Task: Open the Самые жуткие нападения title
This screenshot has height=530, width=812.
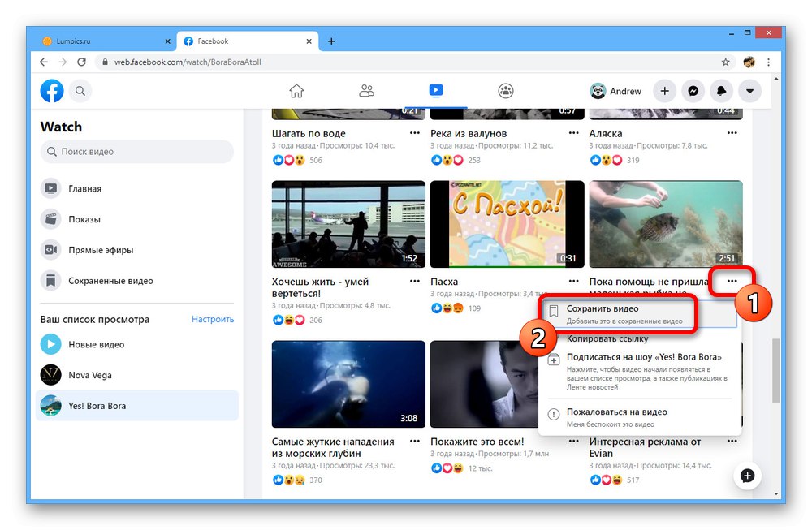Action: pyautogui.click(x=333, y=447)
